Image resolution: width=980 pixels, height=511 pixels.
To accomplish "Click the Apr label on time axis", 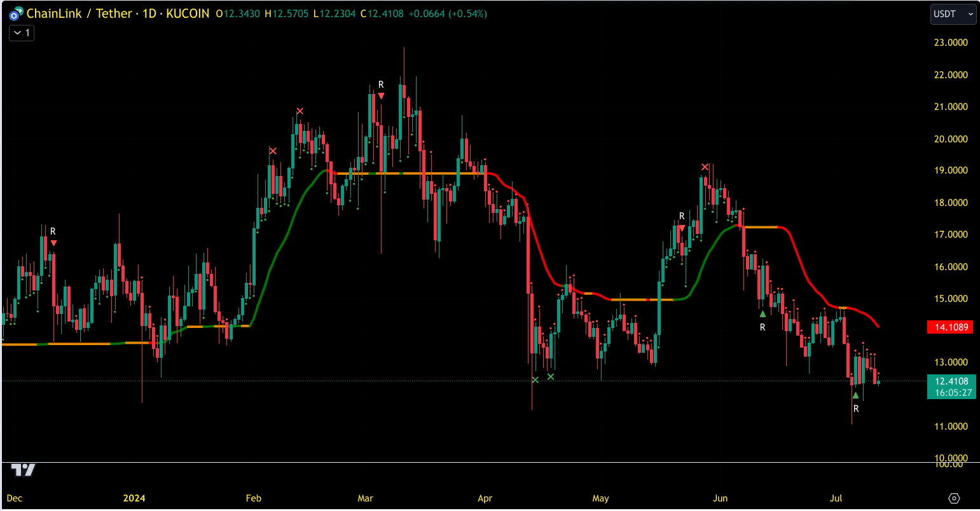I will [485, 498].
